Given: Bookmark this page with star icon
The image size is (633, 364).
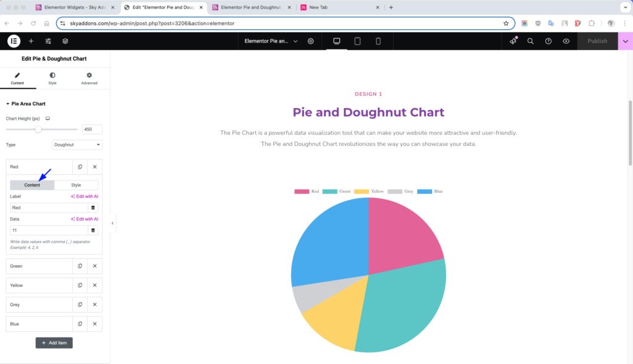Looking at the screenshot, I should (x=506, y=23).
